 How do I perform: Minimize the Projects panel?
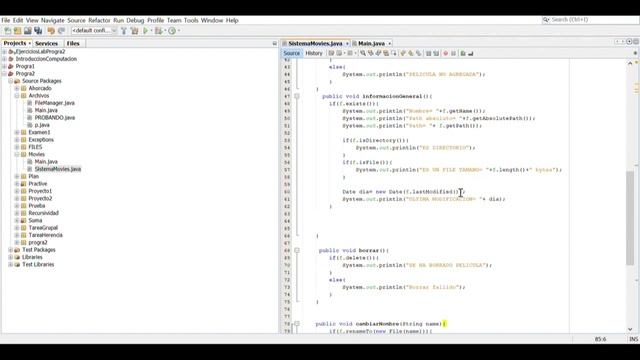274,43
